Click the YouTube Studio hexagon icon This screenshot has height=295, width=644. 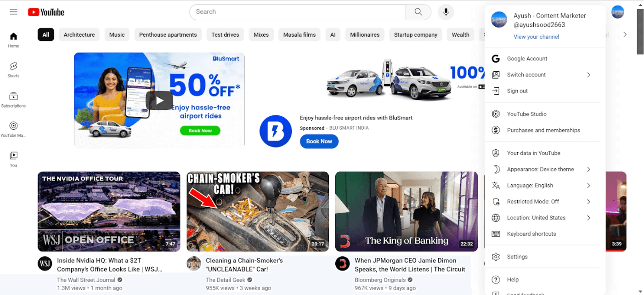click(x=496, y=114)
